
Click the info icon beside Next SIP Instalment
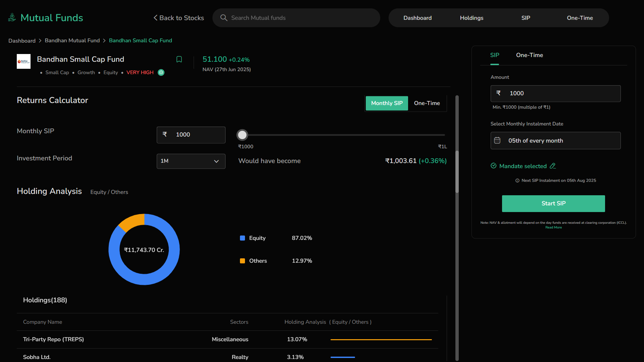coord(517,180)
